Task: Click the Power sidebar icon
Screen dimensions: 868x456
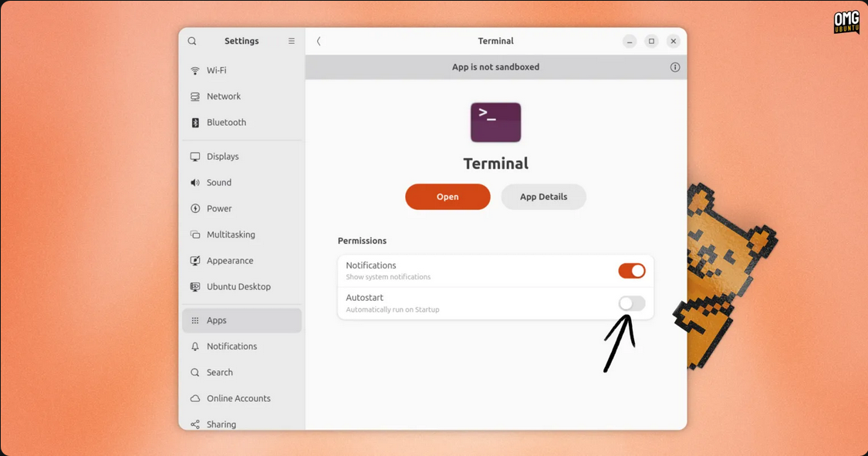Action: coord(195,208)
